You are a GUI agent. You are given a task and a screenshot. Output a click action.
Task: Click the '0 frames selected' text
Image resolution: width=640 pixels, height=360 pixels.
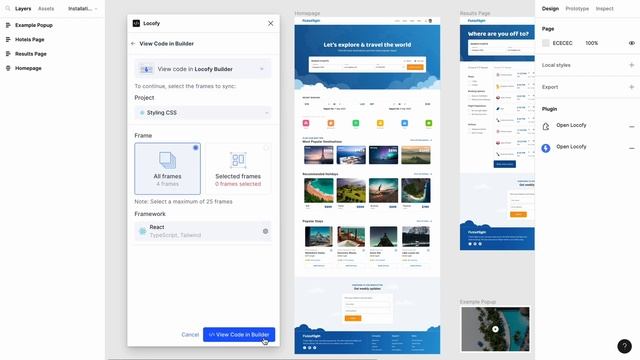tap(238, 184)
